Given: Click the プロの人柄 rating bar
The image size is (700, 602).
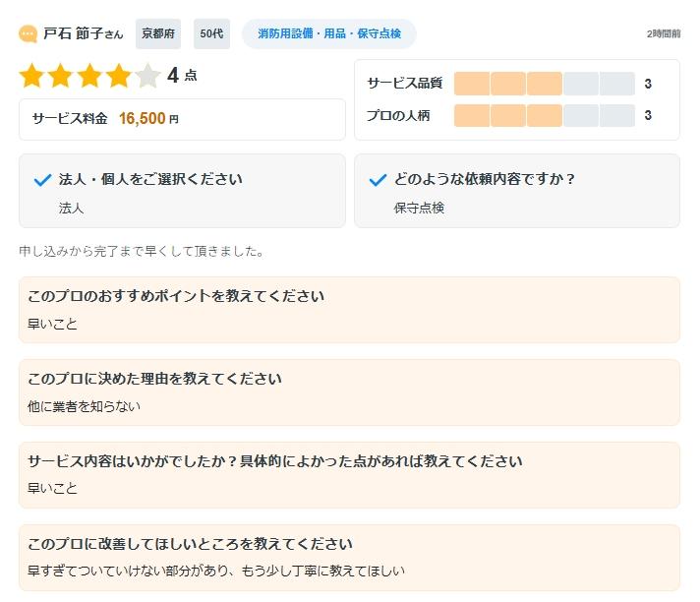Looking at the screenshot, I should 544,115.
